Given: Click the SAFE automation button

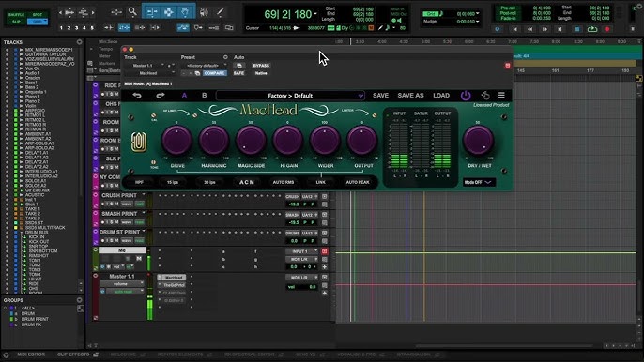Looking at the screenshot, I should click(238, 73).
